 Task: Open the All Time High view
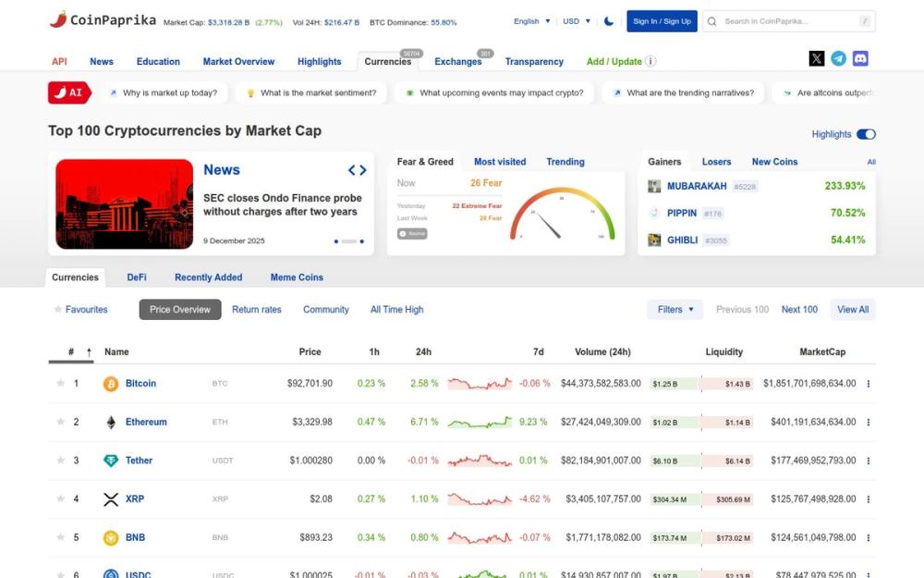pyautogui.click(x=396, y=310)
